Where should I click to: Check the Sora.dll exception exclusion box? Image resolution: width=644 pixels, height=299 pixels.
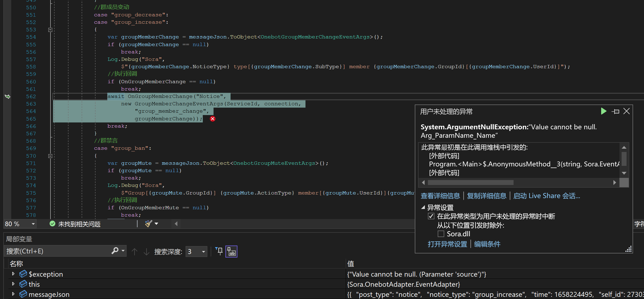click(x=441, y=234)
